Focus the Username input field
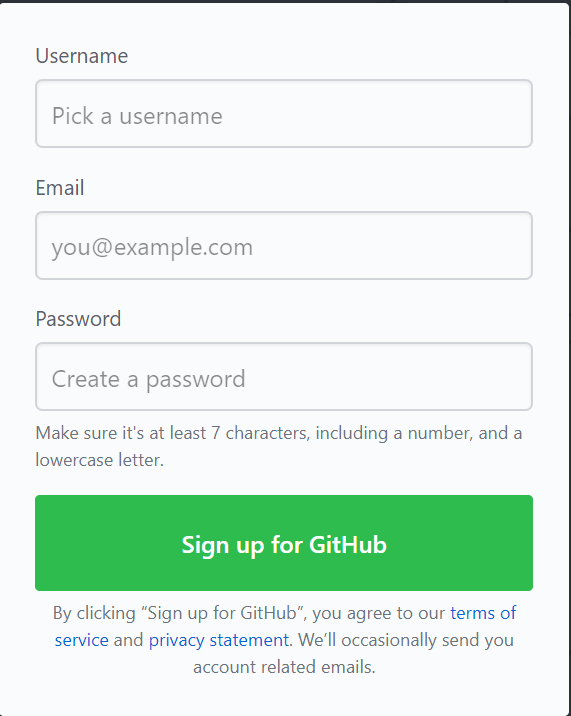This screenshot has width=571, height=716. [284, 114]
